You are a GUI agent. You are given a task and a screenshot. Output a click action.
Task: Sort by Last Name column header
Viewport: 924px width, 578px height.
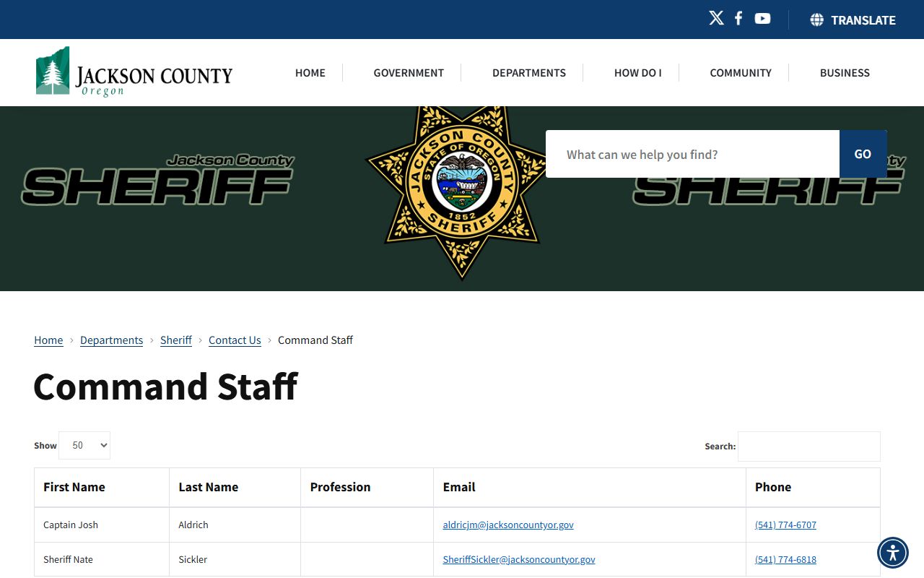point(235,487)
